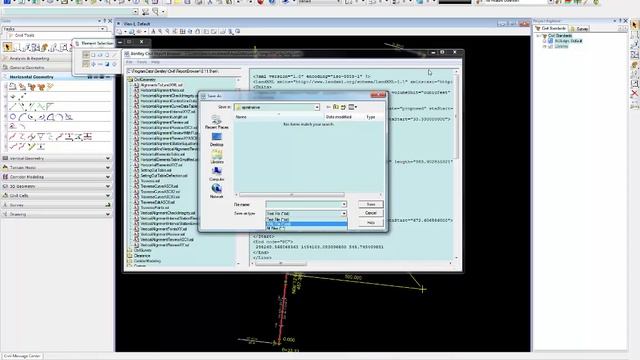Screen dimensions: 640x360
Task: Select SettingOutTable.xsl in report tree
Action: (156, 170)
